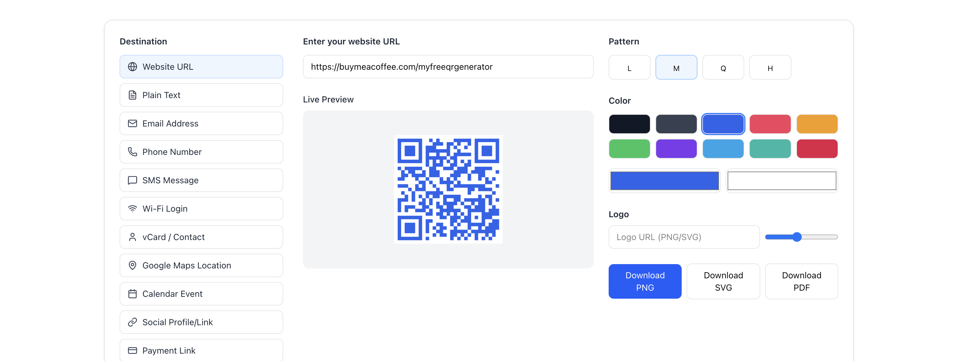Viewport: 980px width, 361px height.
Task: Enable the H error correction pattern
Action: [x=770, y=67]
